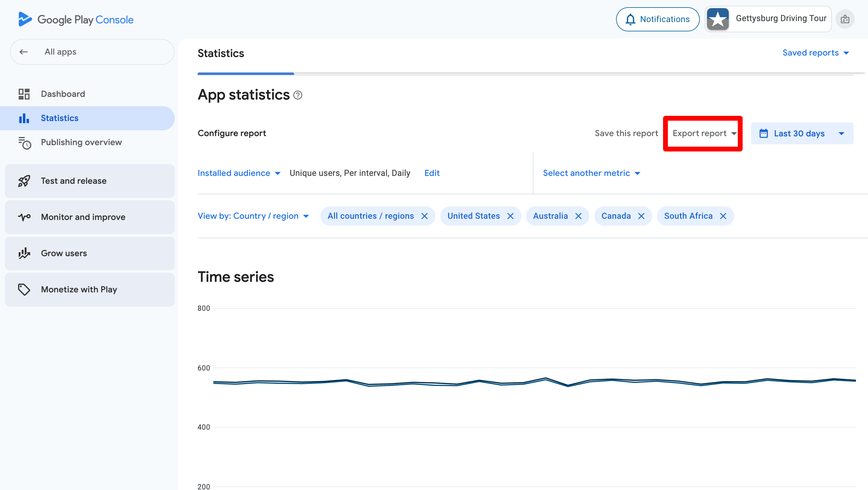This screenshot has height=490, width=868.
Task: Click the time series line chart
Action: [x=534, y=382]
